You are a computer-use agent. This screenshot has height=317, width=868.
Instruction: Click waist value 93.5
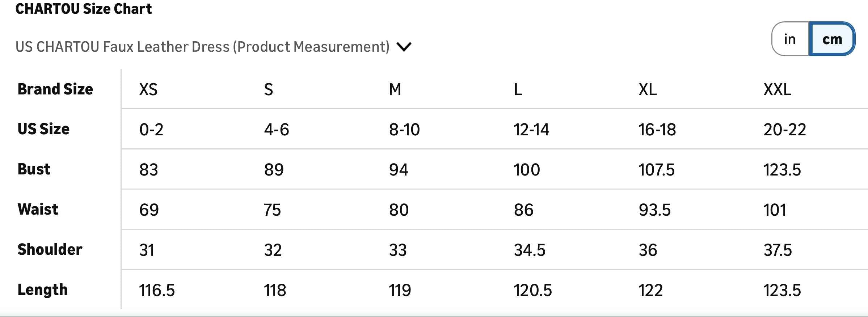(x=654, y=210)
